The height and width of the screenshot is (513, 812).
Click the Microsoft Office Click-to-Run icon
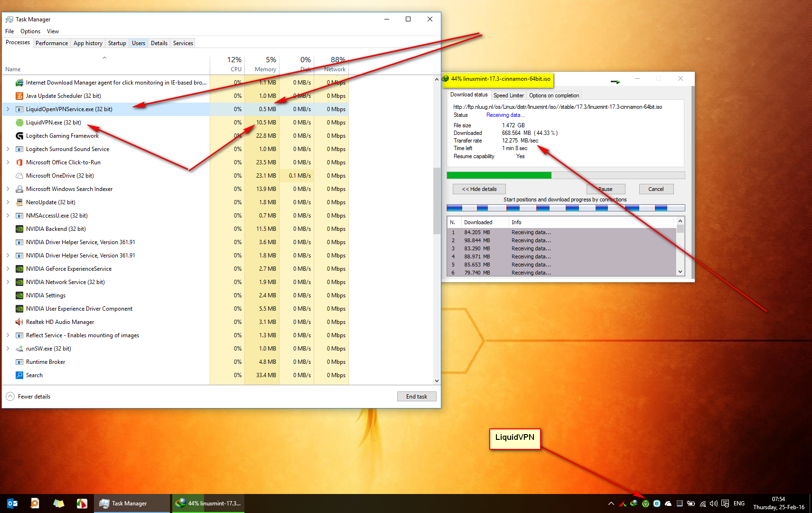tap(19, 162)
